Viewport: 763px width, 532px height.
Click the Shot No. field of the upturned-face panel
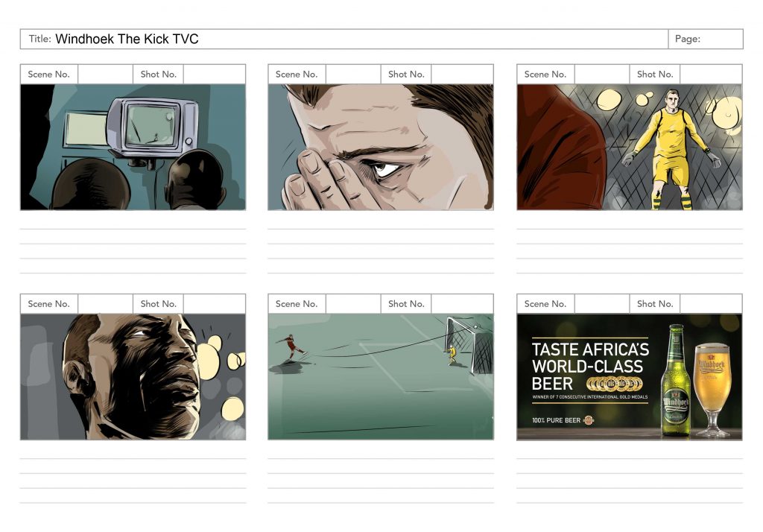[x=214, y=304]
